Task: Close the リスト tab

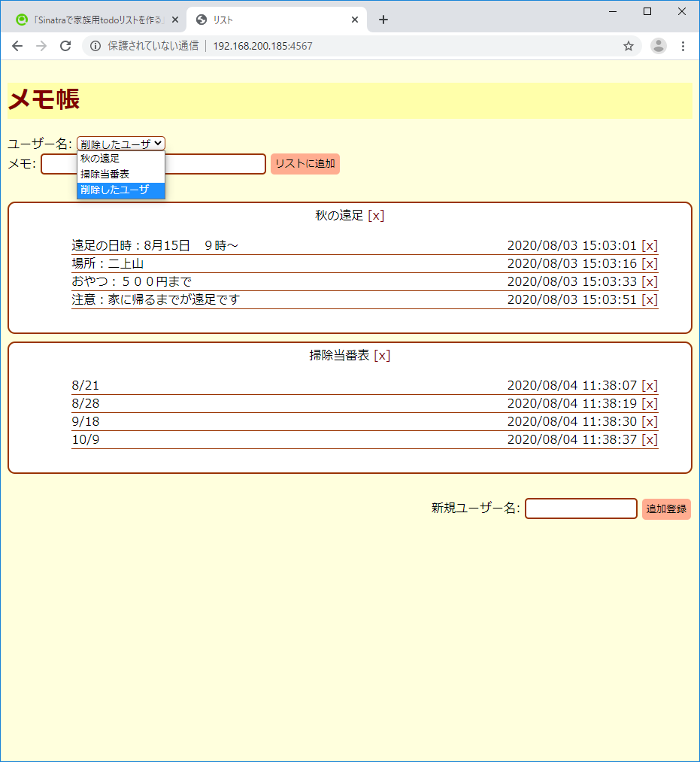Action: 355,20
